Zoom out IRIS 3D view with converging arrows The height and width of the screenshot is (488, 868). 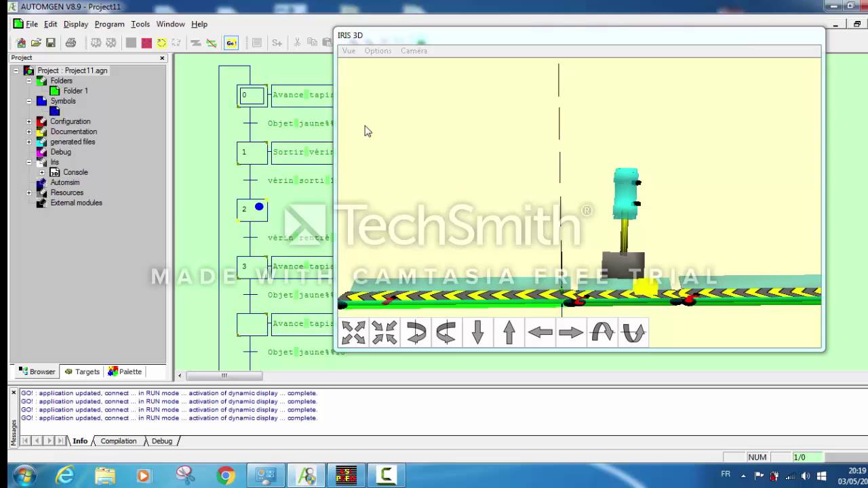(x=384, y=332)
